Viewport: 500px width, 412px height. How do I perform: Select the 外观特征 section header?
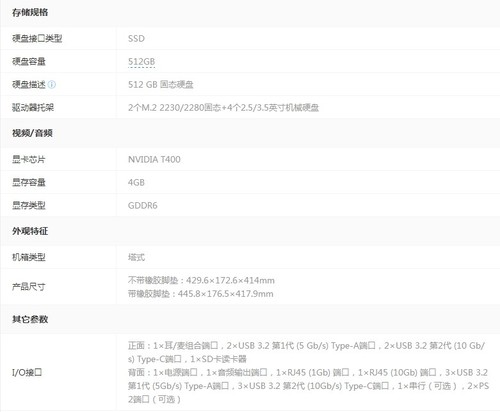click(x=30, y=231)
